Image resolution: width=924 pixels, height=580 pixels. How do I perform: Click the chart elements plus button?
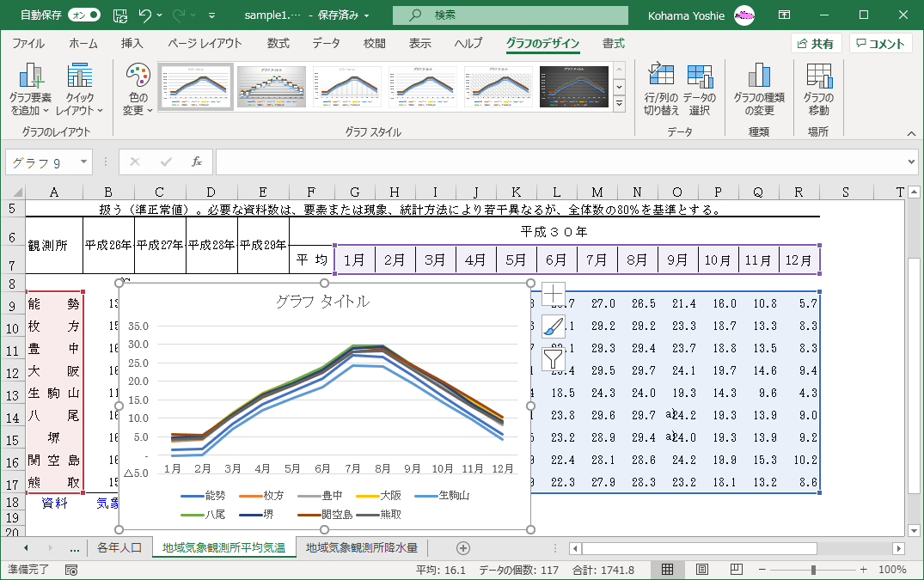554,294
